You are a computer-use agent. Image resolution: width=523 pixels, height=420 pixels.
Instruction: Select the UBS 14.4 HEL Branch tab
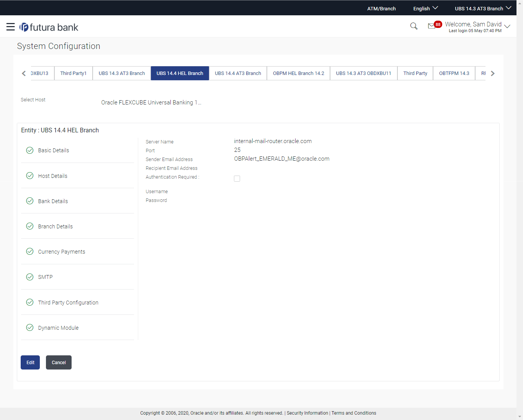click(180, 73)
